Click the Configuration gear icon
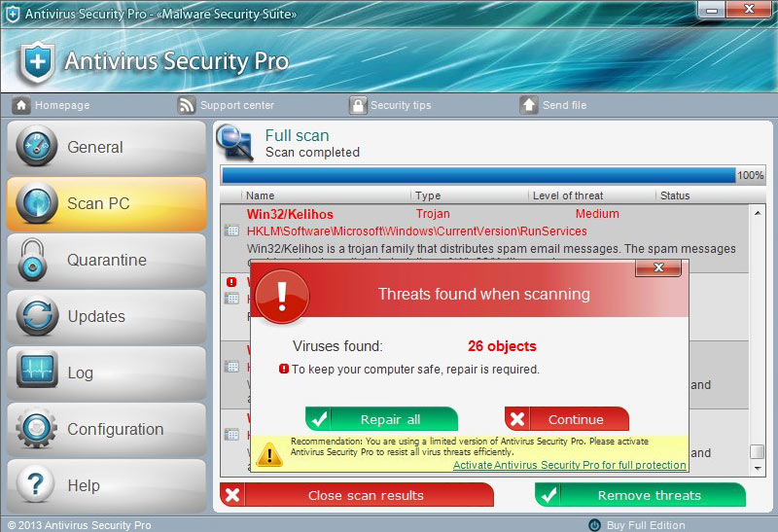778x532 pixels. [x=37, y=428]
